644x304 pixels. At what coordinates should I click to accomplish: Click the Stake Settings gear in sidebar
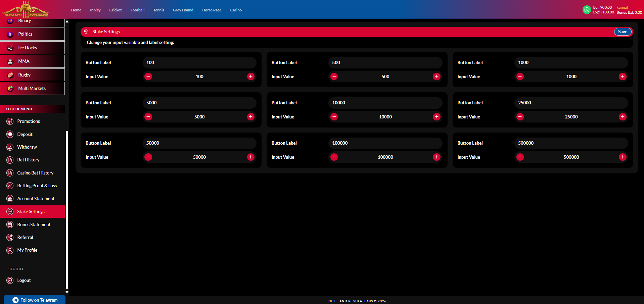10,211
